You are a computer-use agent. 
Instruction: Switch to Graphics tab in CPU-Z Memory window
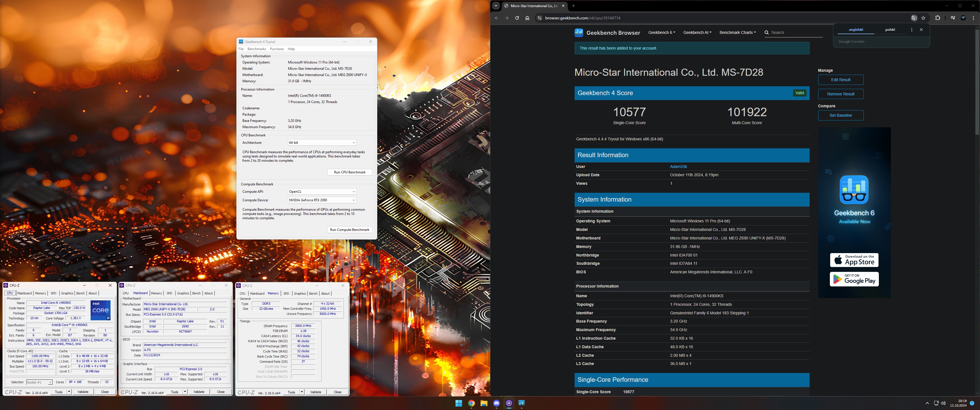pyautogui.click(x=300, y=294)
